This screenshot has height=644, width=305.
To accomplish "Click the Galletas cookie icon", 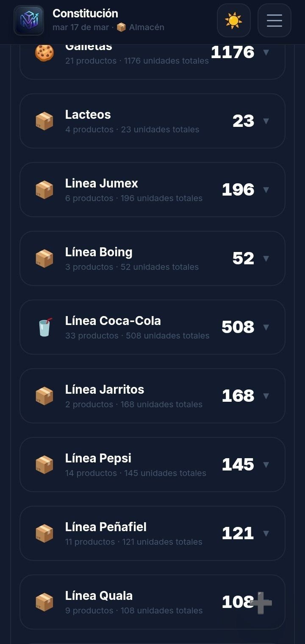I will point(44,53).
